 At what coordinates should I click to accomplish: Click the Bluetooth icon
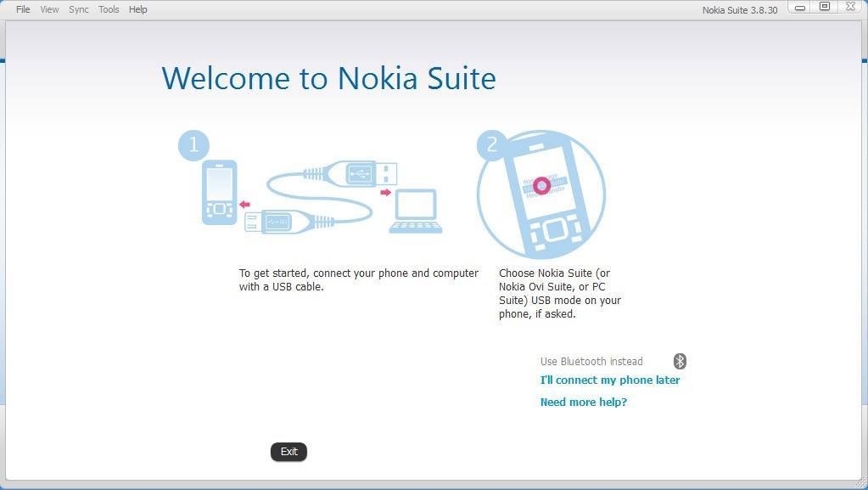point(680,361)
